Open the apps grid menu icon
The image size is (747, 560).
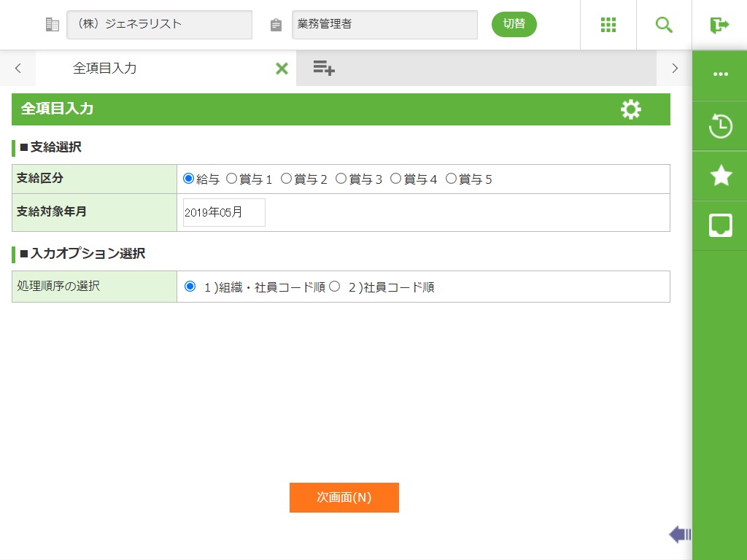608,25
